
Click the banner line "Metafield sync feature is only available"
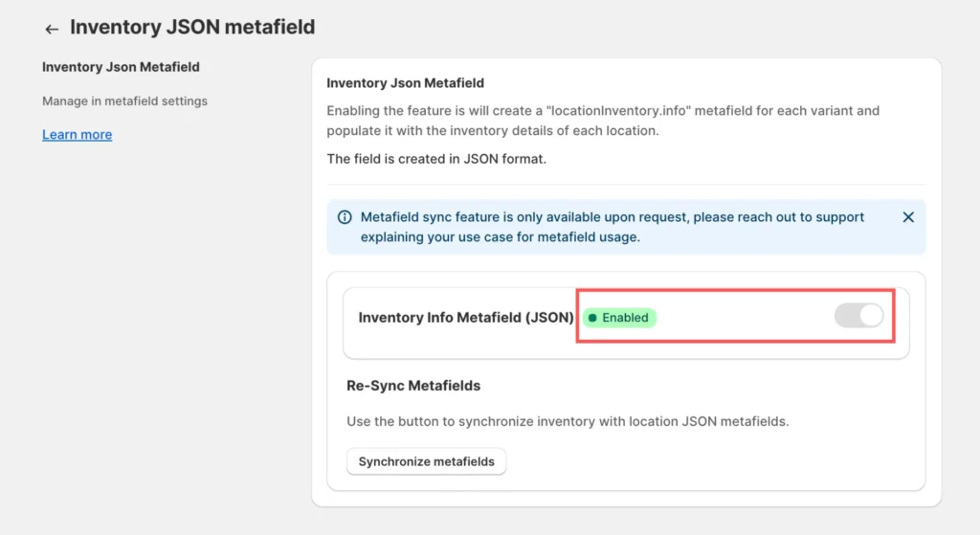(612, 217)
